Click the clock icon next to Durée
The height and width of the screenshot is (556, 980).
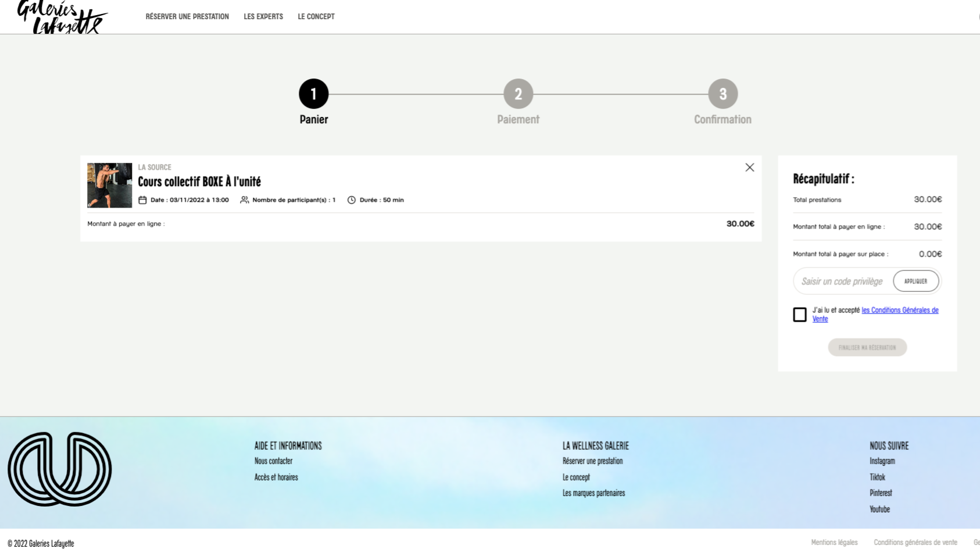coord(352,200)
